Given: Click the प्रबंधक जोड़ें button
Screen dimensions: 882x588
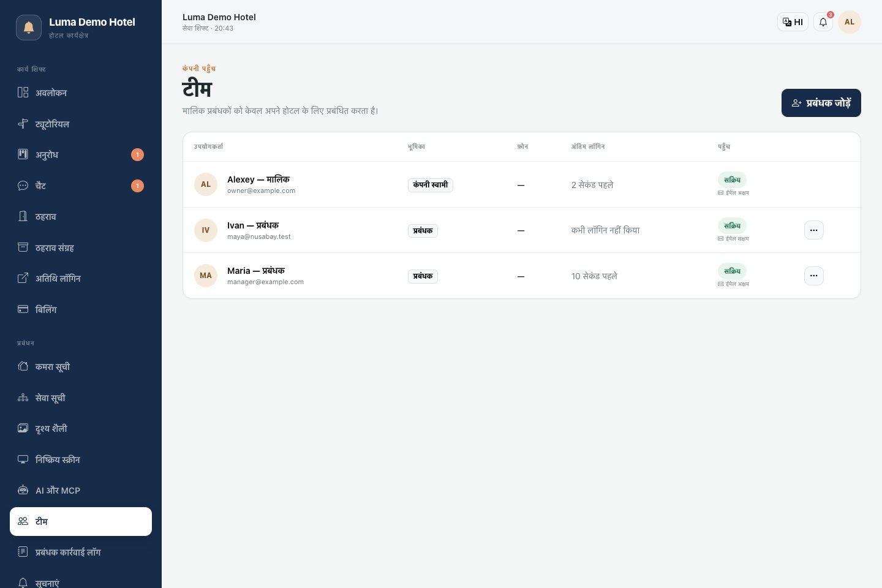Looking at the screenshot, I should tap(821, 103).
